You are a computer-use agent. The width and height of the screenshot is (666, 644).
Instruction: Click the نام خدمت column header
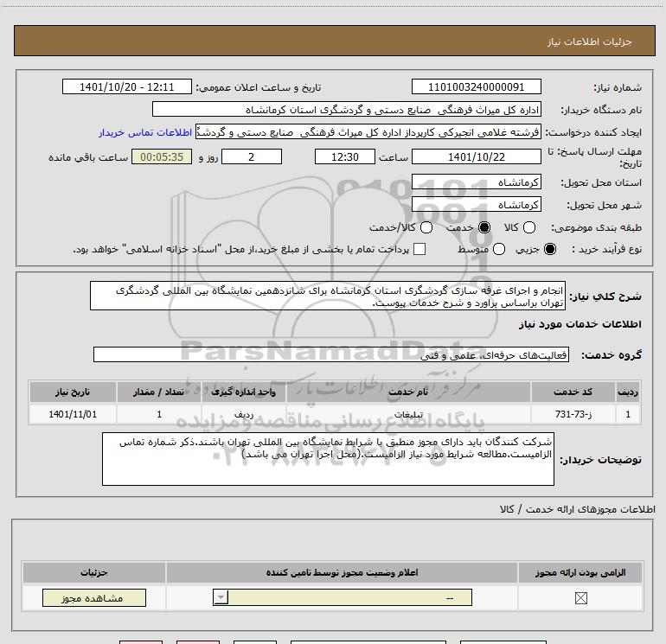[x=408, y=392]
